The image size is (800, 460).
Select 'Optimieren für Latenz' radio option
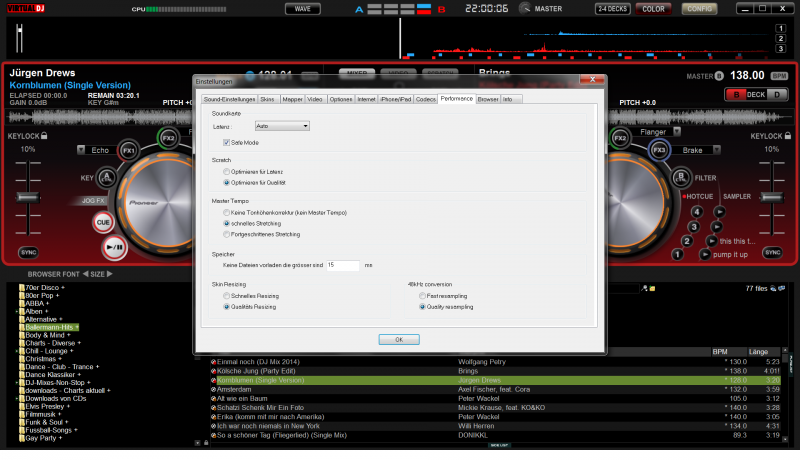[x=226, y=172]
